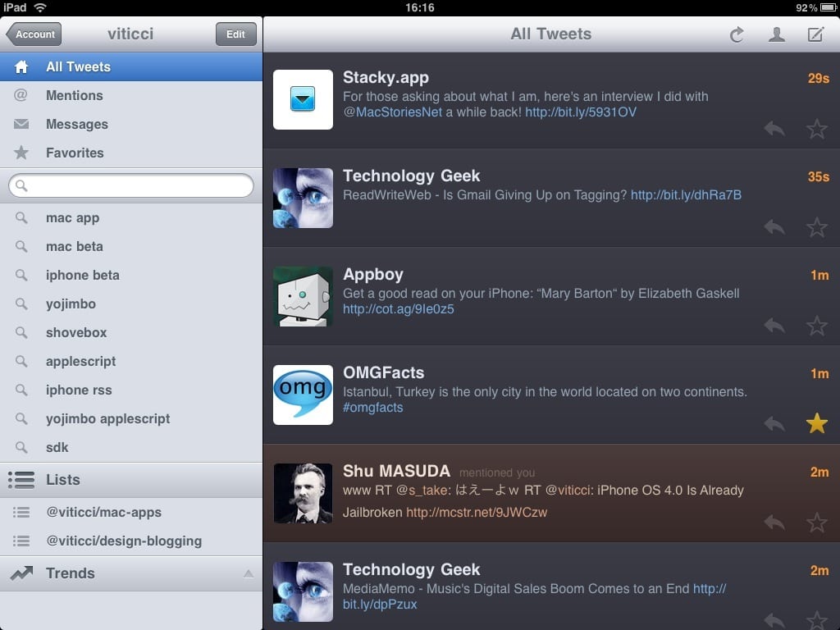This screenshot has width=840, height=630.
Task: Expand the Trends section arrow
Action: coord(249,573)
